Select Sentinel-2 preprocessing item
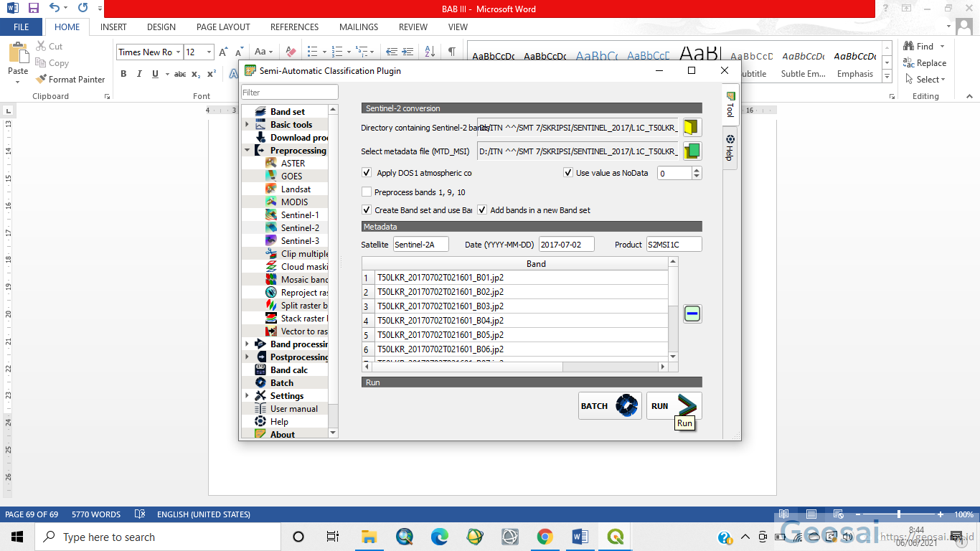The height and width of the screenshot is (551, 980). [300, 228]
